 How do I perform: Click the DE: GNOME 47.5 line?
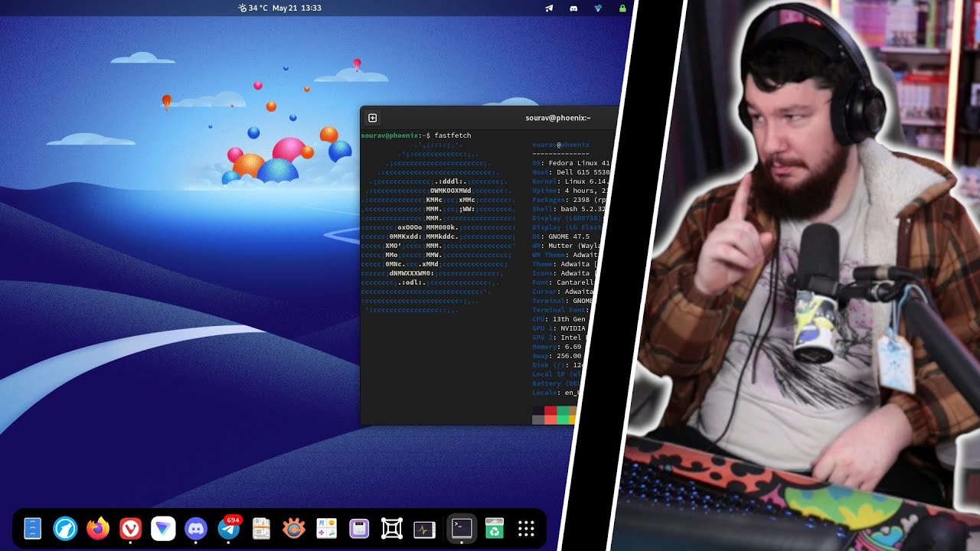click(x=561, y=236)
